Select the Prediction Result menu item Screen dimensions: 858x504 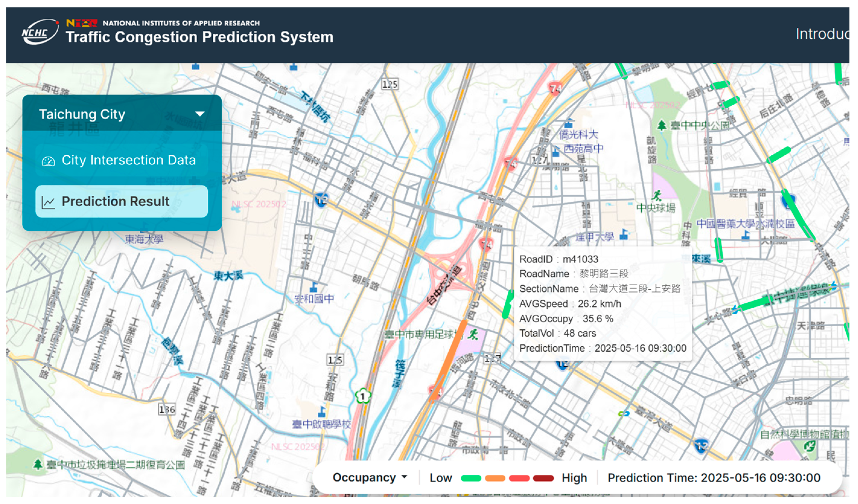click(x=122, y=201)
